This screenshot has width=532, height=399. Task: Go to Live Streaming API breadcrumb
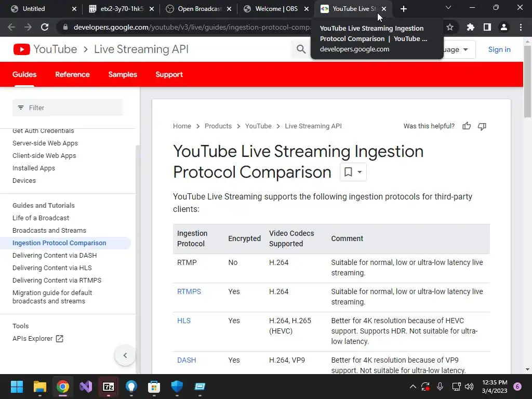coord(313,126)
